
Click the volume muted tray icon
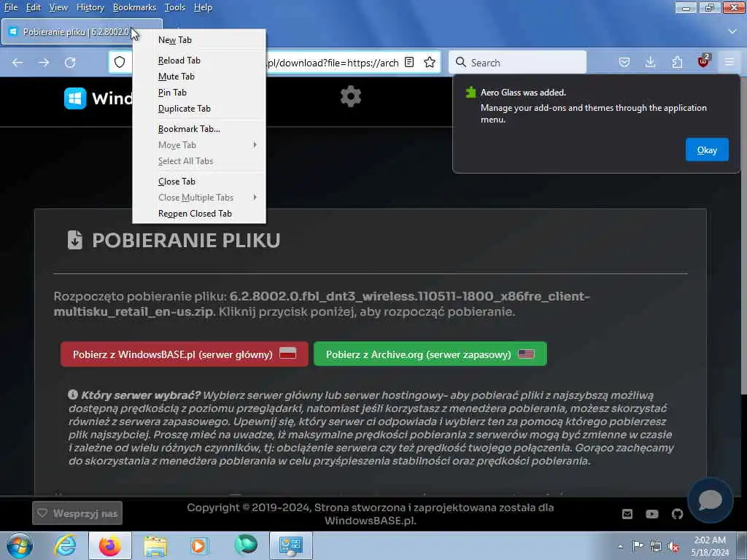[673, 547]
